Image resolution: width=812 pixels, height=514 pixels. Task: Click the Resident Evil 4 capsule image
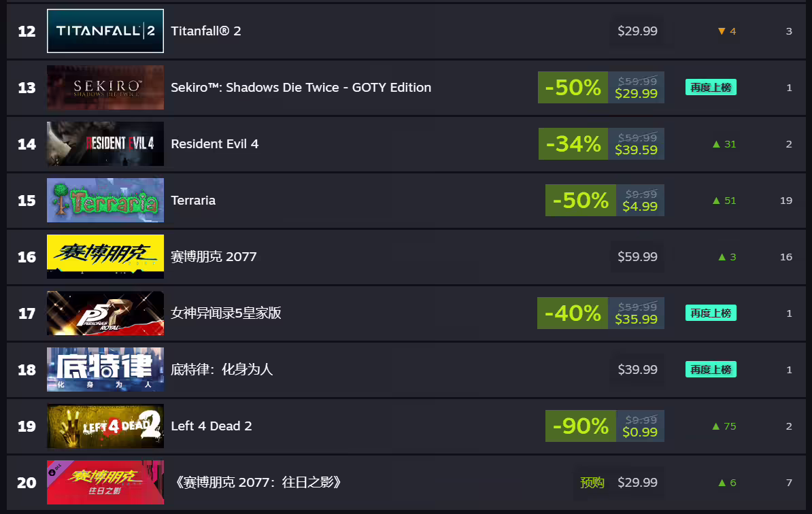[105, 143]
